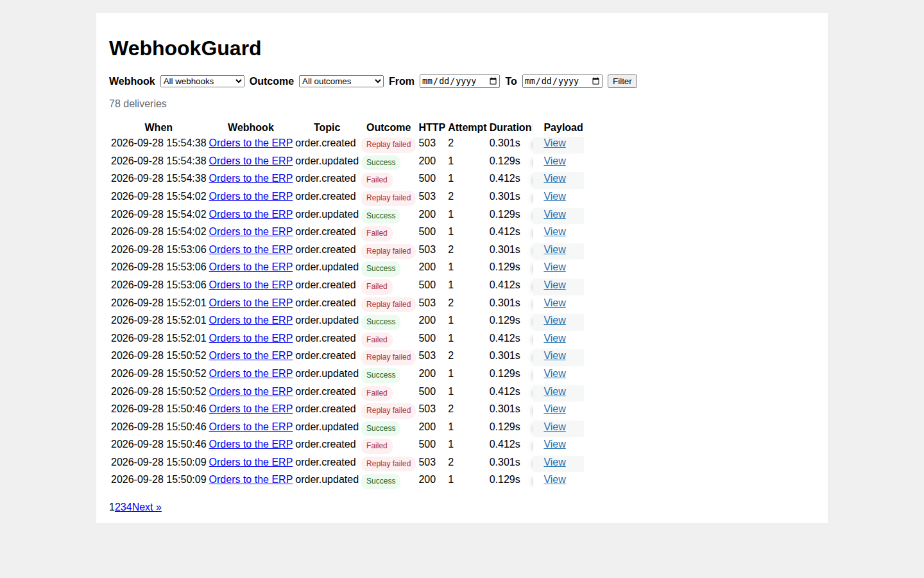View payload for 15:50:09 Replay failed delivery
This screenshot has height=578, width=924.
tap(554, 462)
